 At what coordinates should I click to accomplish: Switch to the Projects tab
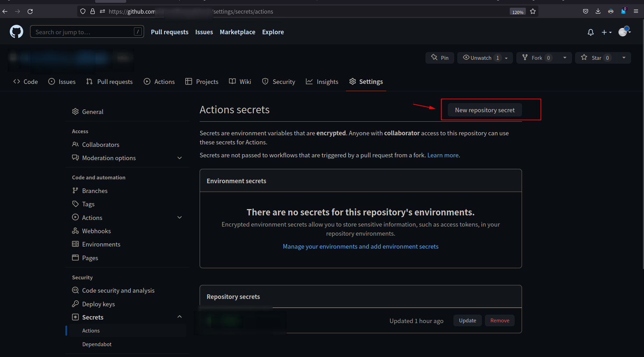[202, 81]
